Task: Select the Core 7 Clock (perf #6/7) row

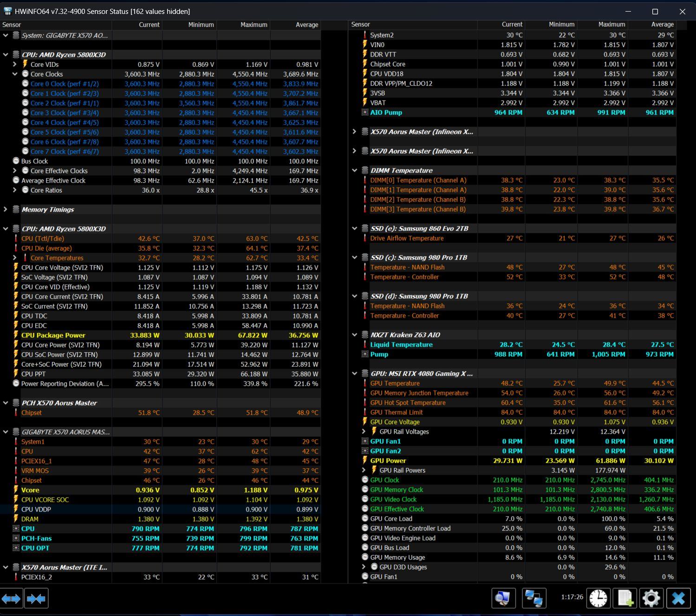Action: (160, 151)
